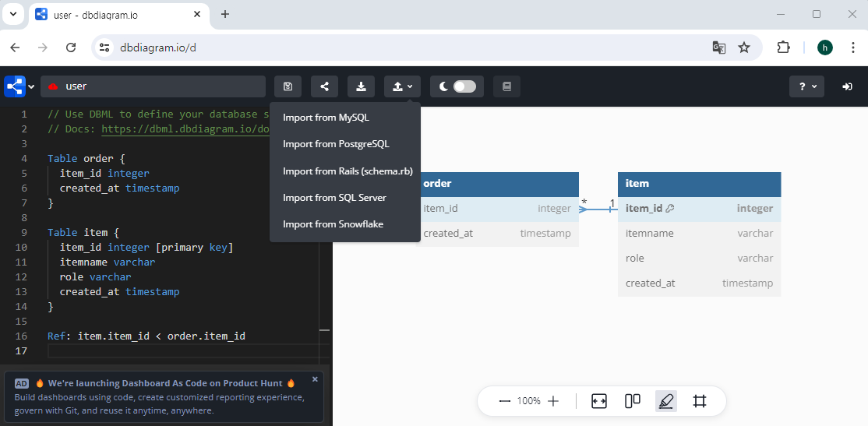Open the Chrome profile avatar 'h'
Image resolution: width=868 pixels, height=426 pixels.
(x=825, y=48)
